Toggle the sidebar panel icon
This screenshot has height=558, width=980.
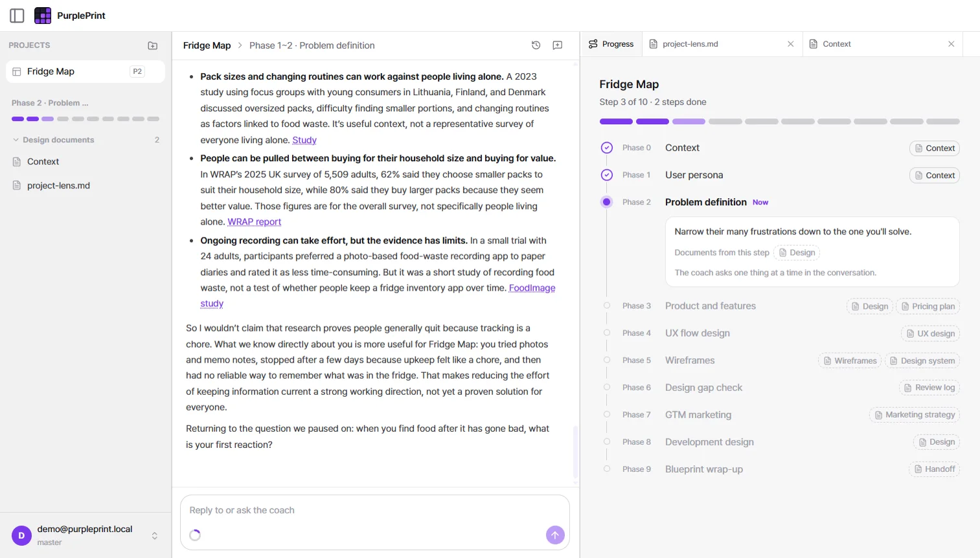coord(17,16)
